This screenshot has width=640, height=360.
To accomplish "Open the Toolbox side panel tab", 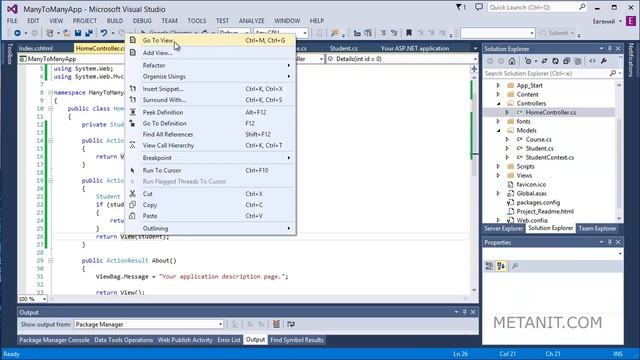I will pos(10,54).
